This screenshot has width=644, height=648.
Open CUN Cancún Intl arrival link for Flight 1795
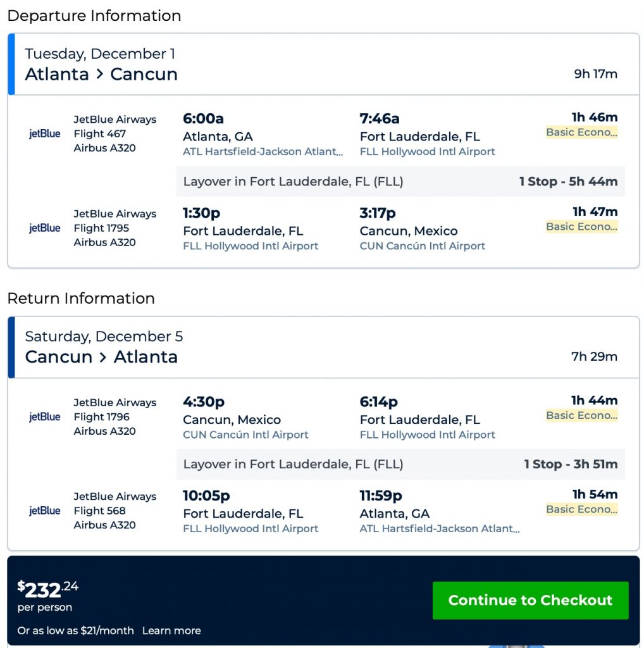(x=422, y=246)
